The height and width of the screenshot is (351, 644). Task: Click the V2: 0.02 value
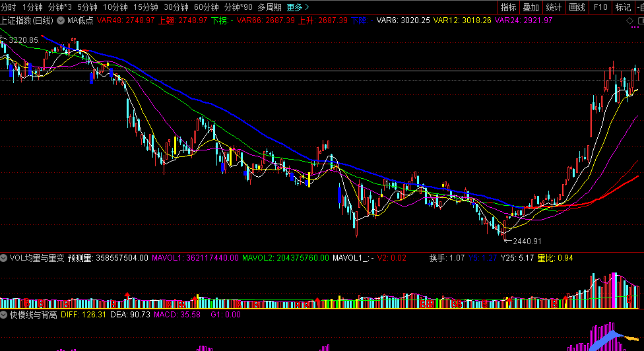point(392,258)
